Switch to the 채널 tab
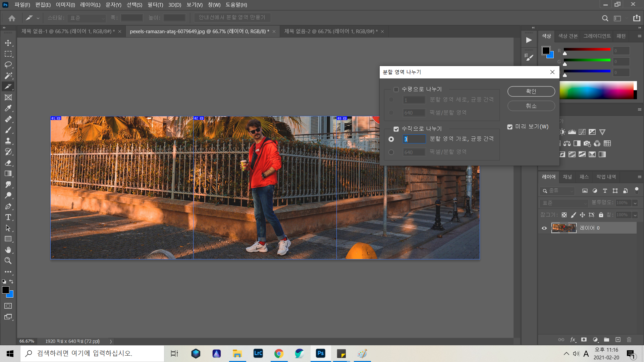The image size is (644, 362). click(x=567, y=177)
